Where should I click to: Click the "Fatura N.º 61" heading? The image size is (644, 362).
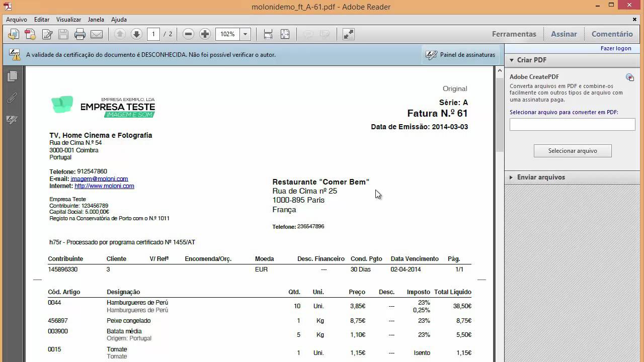click(x=437, y=114)
